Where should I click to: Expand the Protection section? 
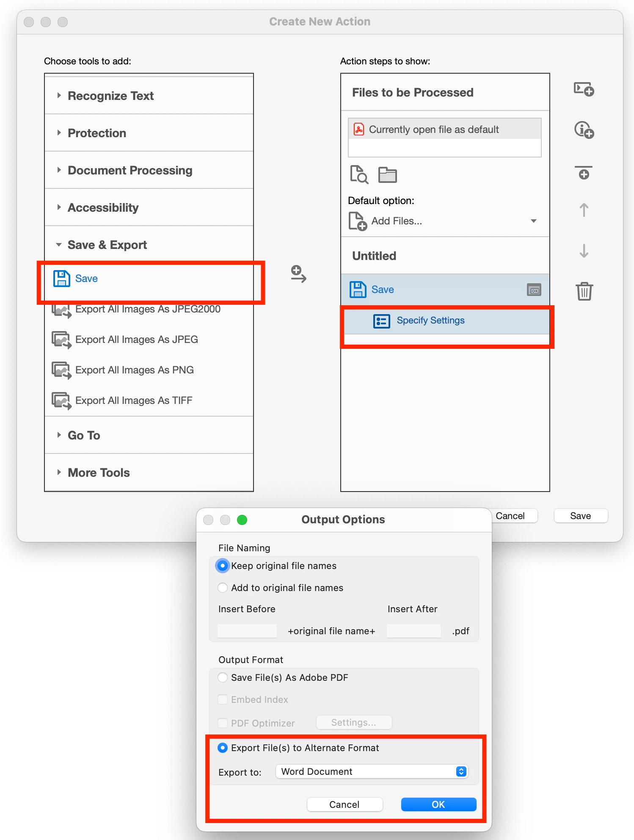59,133
